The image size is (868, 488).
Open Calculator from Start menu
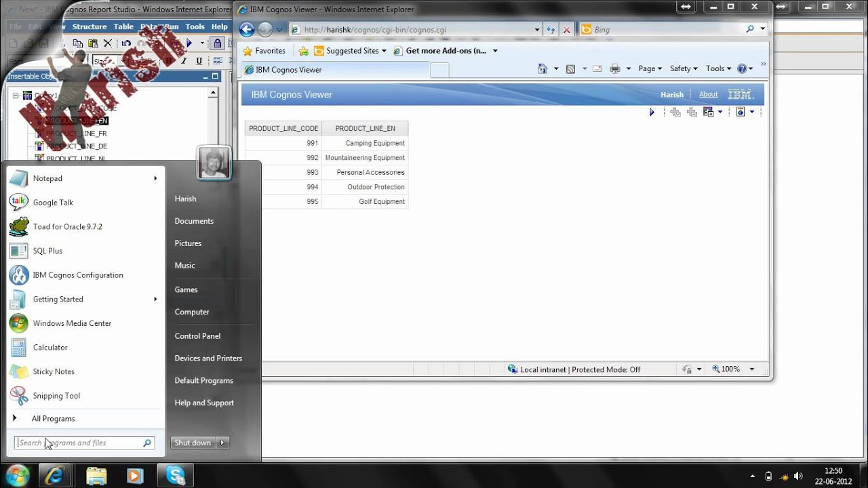[x=50, y=348]
